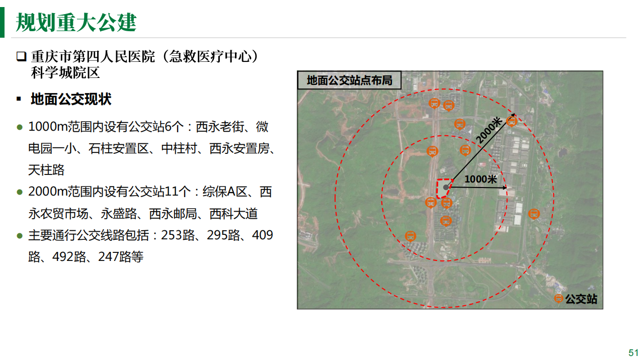
Task: Click the 地面公交站点布局 map title box
Action: point(349,80)
